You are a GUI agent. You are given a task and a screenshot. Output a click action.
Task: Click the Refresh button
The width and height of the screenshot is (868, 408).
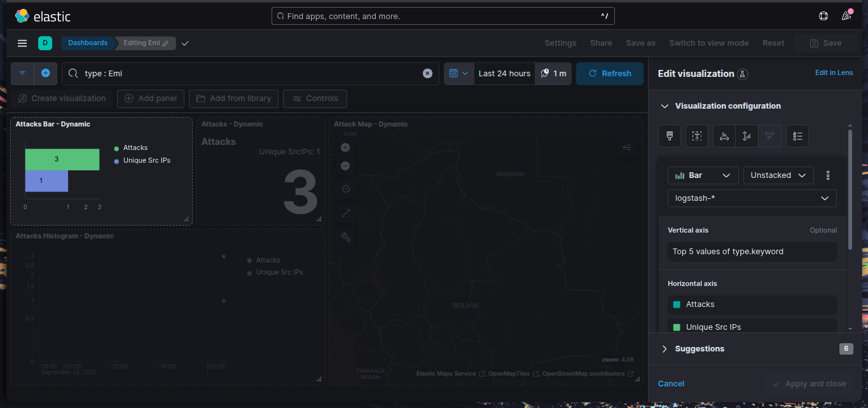[610, 74]
